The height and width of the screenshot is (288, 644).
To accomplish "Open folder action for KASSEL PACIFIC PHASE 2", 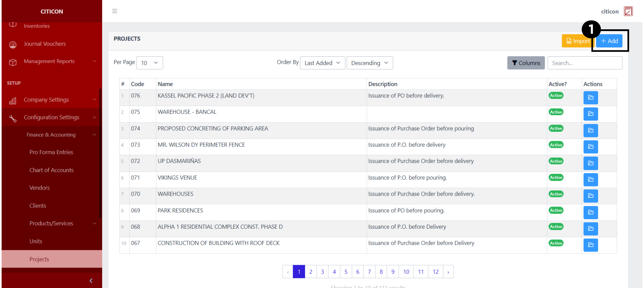I will pos(591,98).
